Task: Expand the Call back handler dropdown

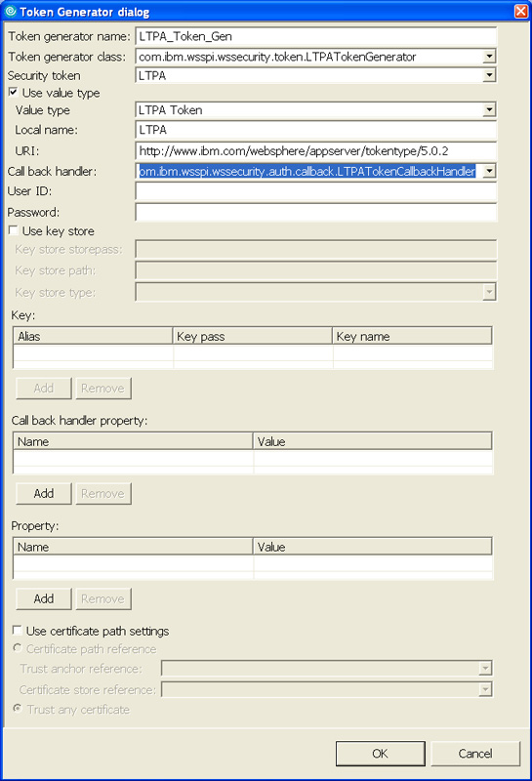Action: 489,172
